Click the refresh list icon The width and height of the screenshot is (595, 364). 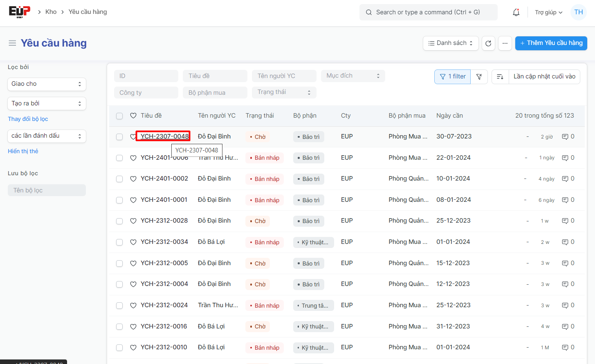pos(488,43)
